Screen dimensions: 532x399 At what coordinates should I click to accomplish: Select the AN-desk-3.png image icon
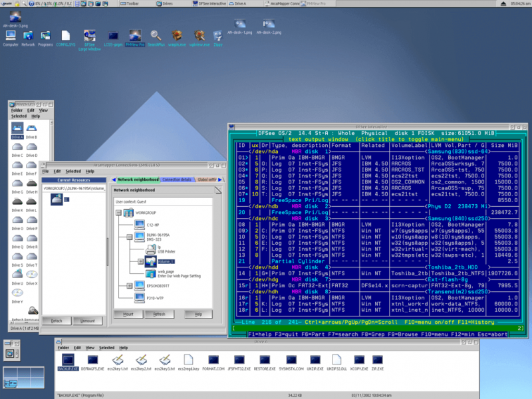15,19
